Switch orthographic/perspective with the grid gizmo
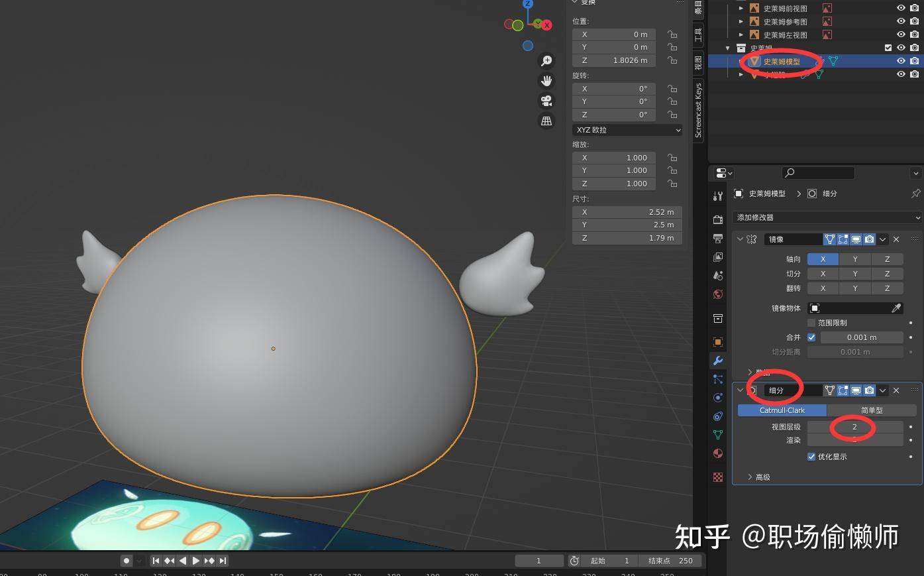This screenshot has height=576, width=924. (546, 121)
